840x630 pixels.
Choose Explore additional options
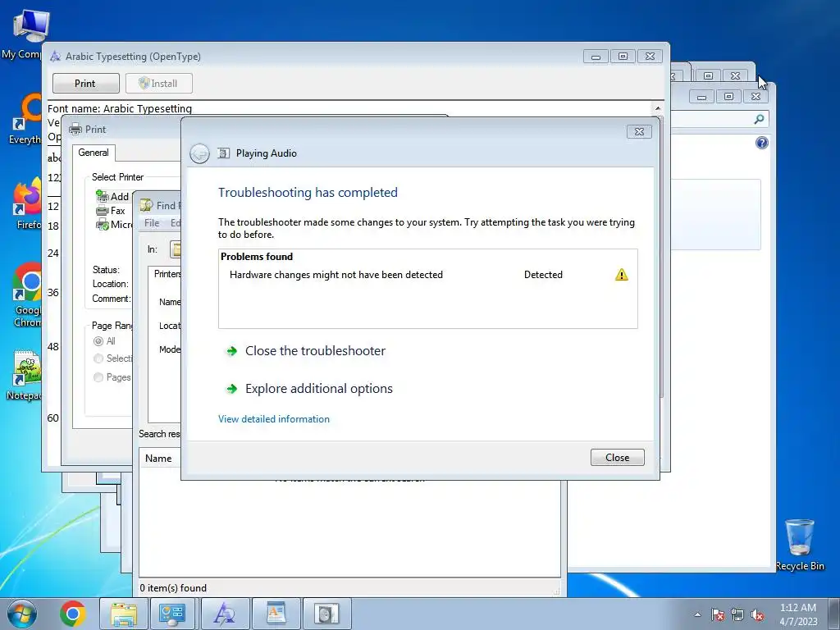click(x=319, y=388)
